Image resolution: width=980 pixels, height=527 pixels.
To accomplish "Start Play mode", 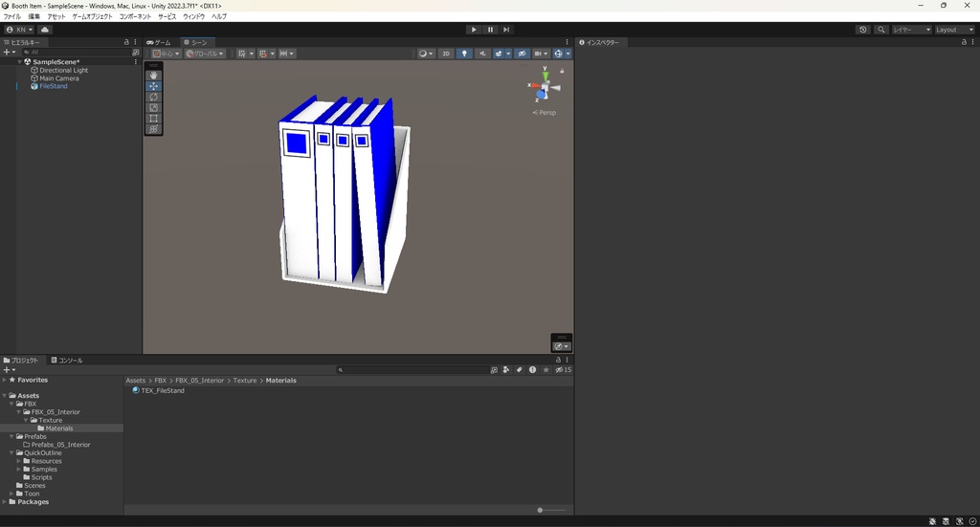I will [474, 30].
